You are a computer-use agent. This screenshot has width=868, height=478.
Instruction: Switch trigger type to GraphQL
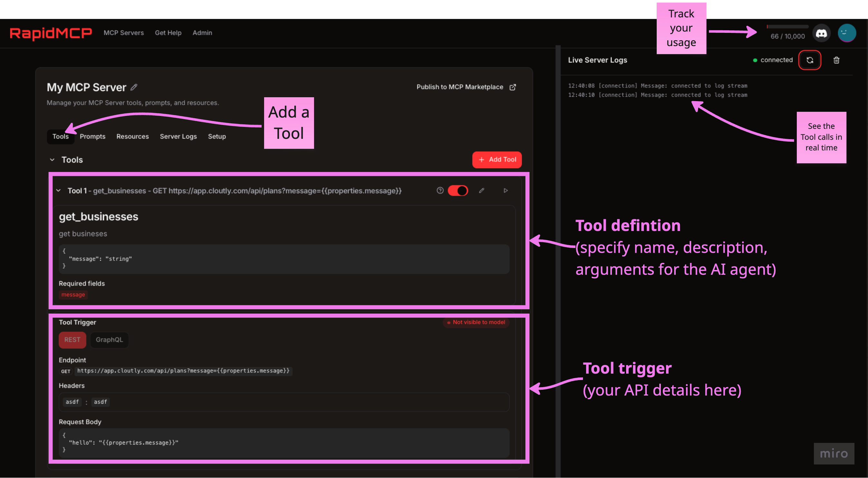coord(109,340)
